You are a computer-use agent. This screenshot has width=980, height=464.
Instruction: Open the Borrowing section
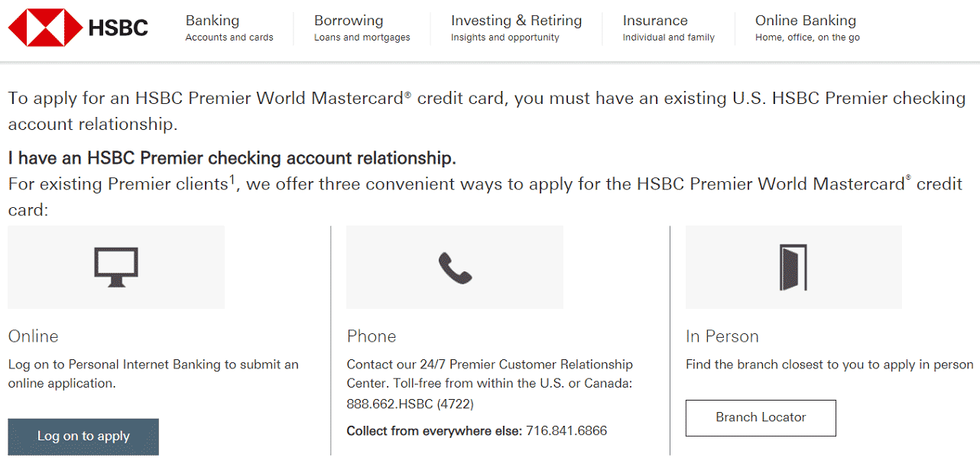(349, 21)
